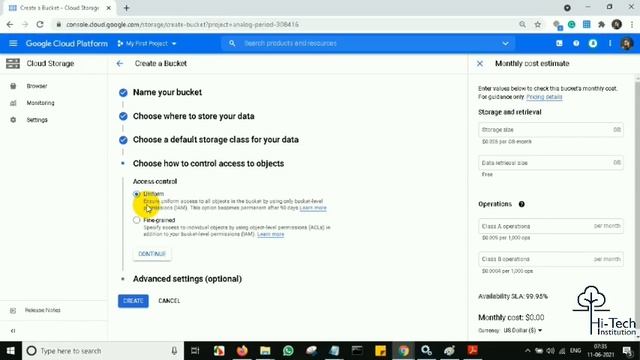
Task: Click the browser Back arrow
Action: point(10,24)
